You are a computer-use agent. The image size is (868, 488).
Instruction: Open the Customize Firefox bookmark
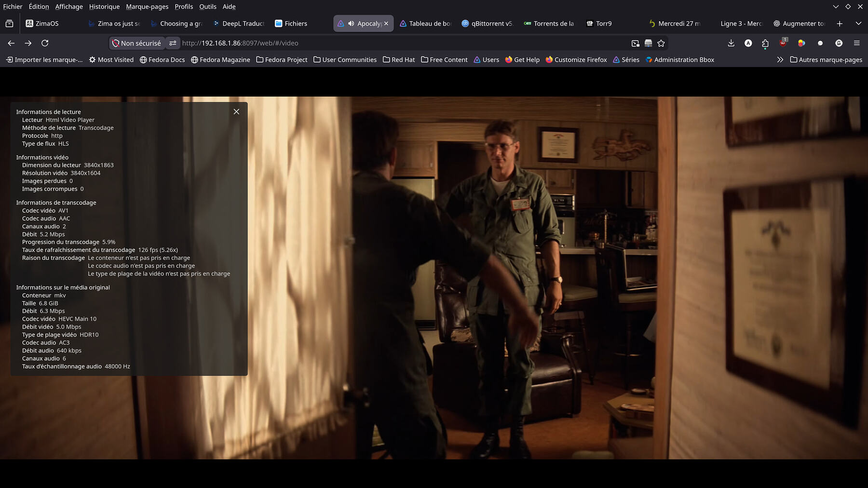click(x=576, y=60)
